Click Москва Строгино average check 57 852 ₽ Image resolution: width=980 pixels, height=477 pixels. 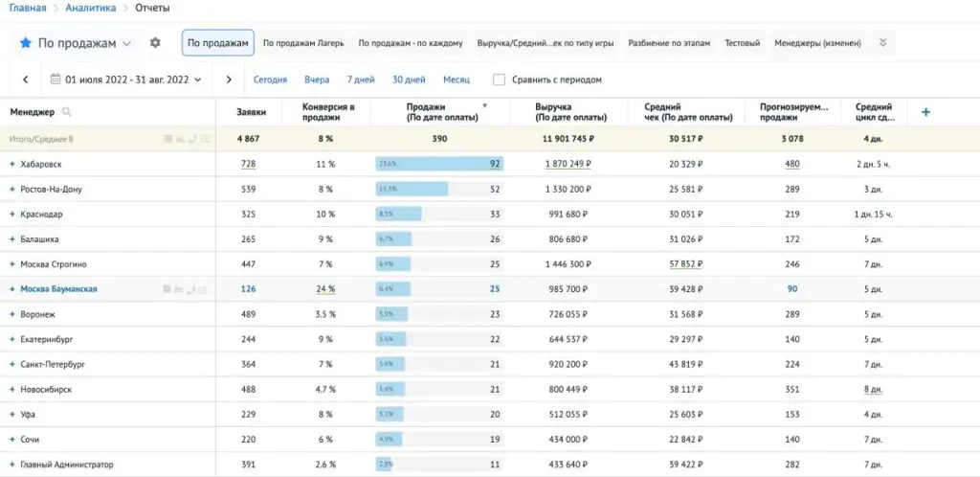point(686,263)
